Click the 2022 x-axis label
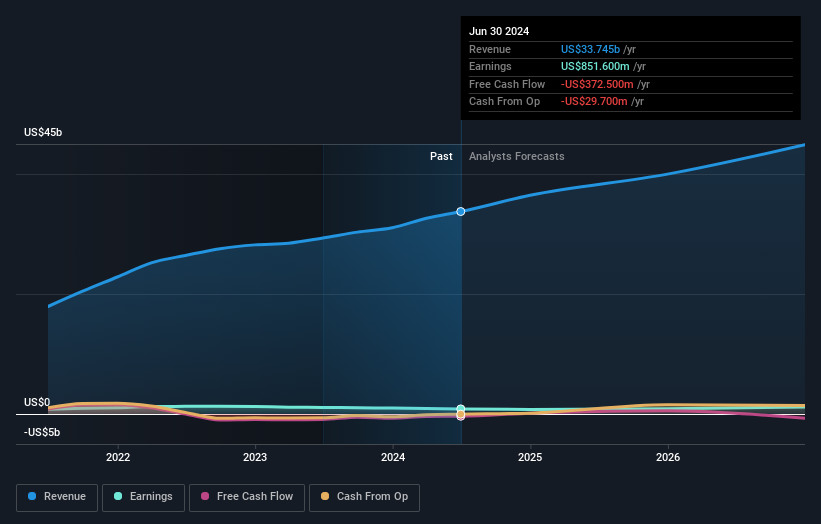 point(118,457)
